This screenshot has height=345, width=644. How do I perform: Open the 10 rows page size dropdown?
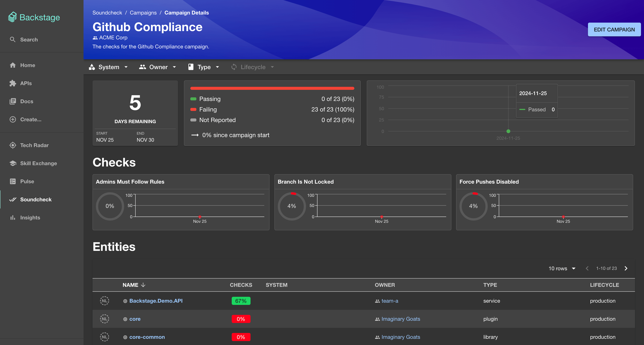coord(562,268)
